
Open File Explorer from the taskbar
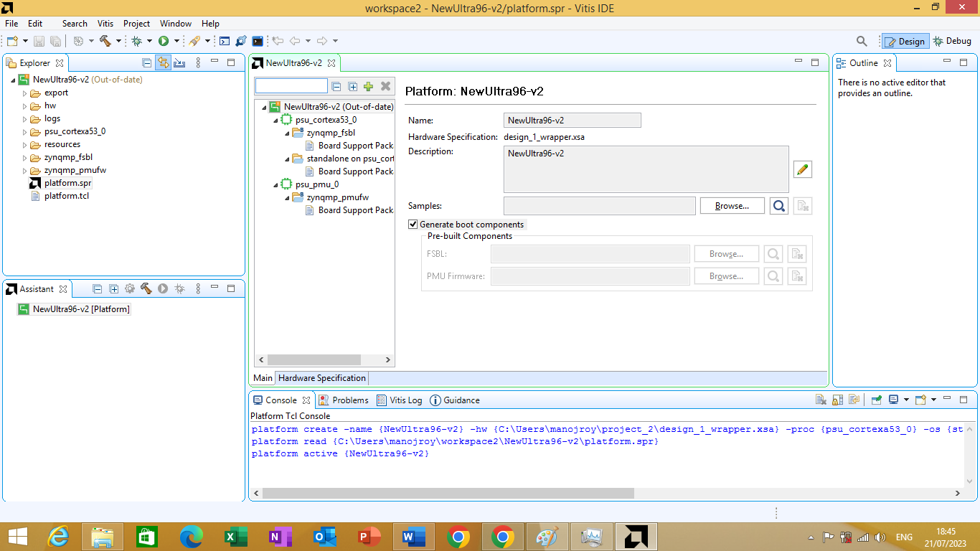[x=102, y=537]
